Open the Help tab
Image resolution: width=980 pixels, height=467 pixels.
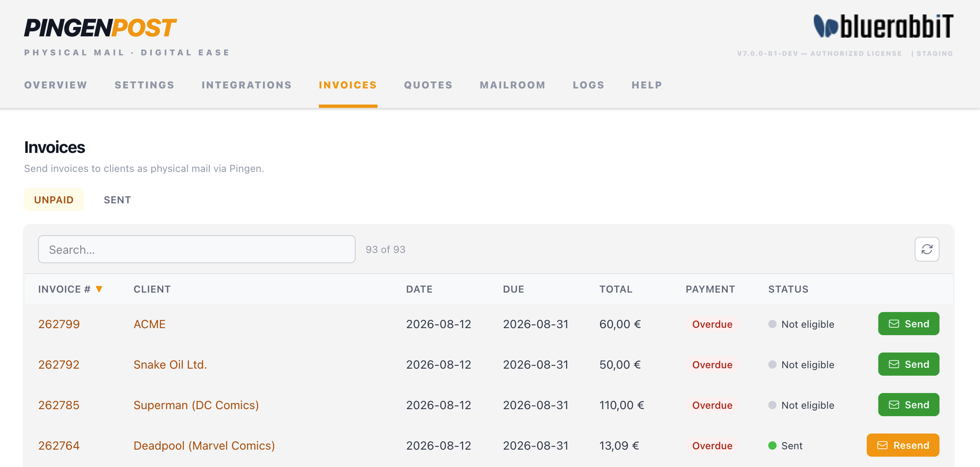[x=647, y=85]
